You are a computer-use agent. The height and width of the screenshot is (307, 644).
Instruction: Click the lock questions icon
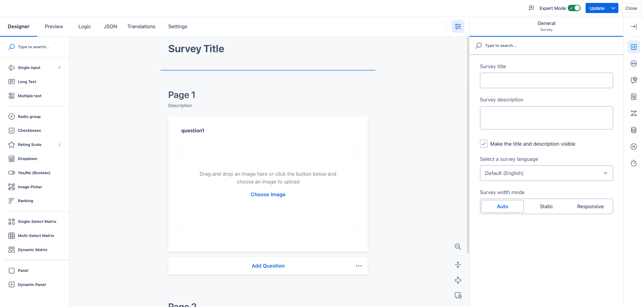click(x=458, y=296)
